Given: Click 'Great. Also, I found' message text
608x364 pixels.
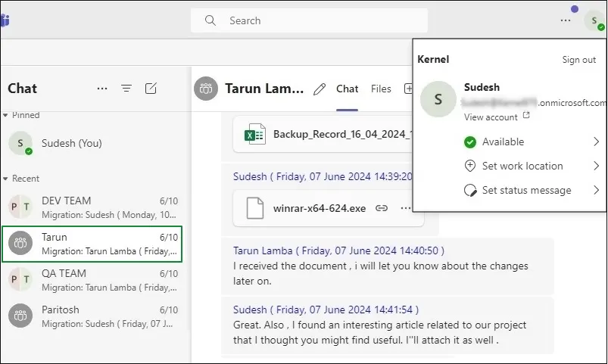Looking at the screenshot, I should point(379,333).
